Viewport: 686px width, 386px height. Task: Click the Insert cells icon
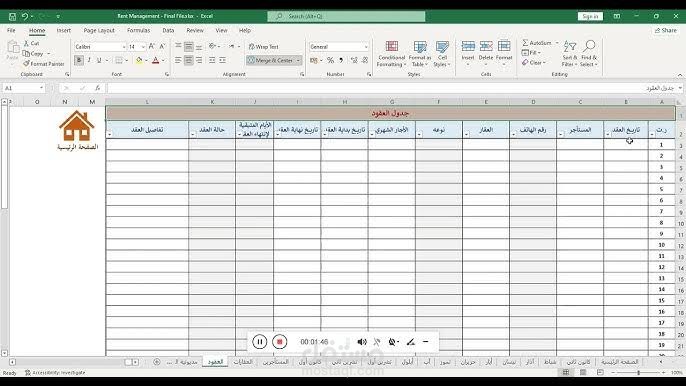point(468,46)
